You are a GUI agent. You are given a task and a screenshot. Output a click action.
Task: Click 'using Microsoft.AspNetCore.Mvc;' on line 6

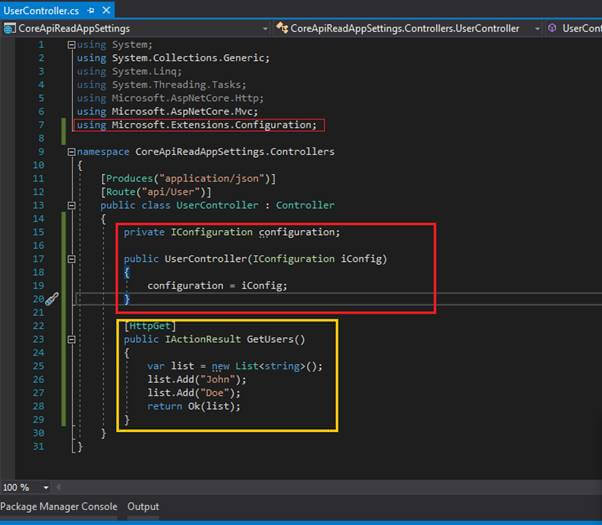pyautogui.click(x=167, y=112)
